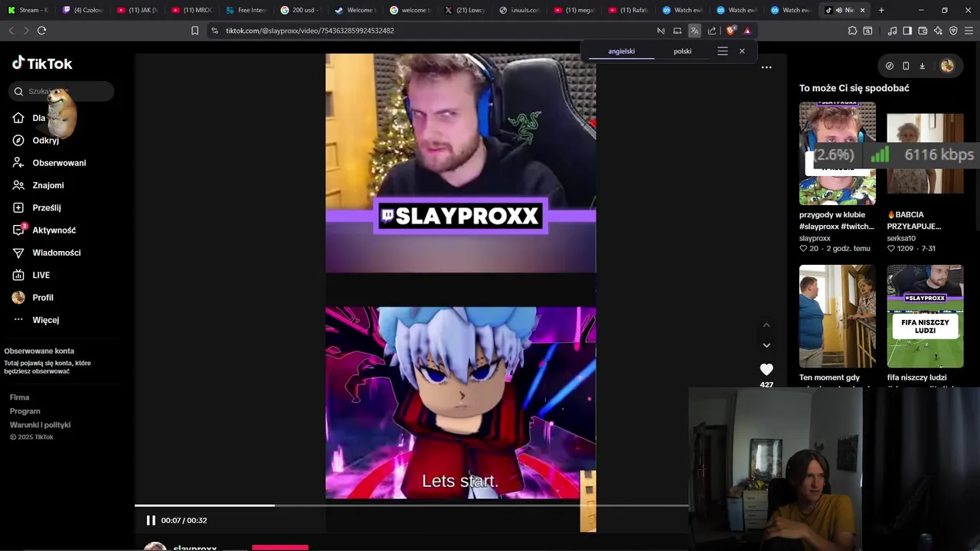Switch to the Stream Kick tab
This screenshot has width=980, height=551.
click(x=28, y=10)
